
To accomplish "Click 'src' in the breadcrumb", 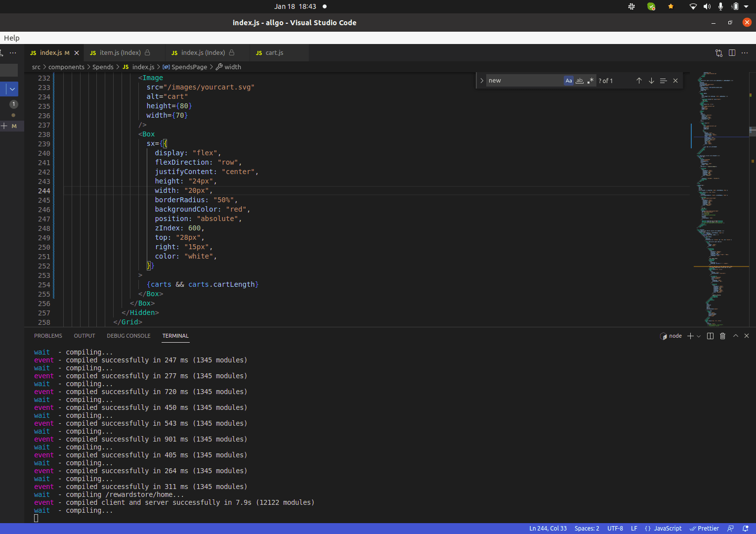I will [36, 67].
